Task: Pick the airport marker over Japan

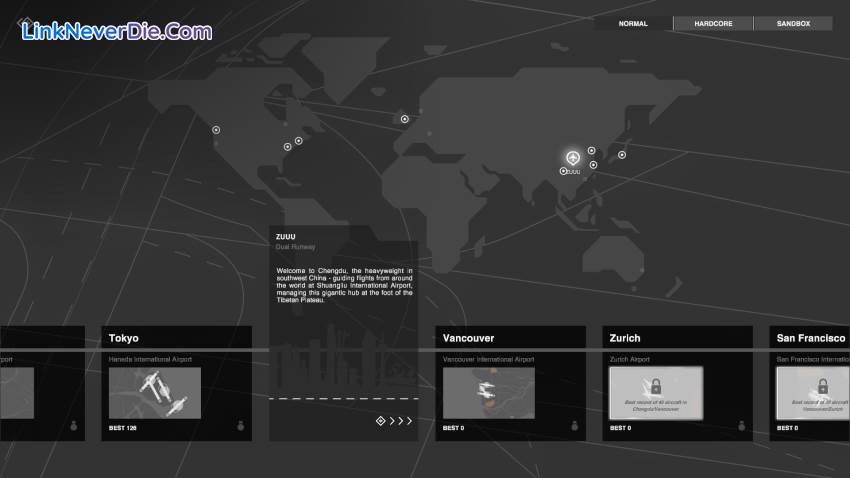Action: [622, 154]
